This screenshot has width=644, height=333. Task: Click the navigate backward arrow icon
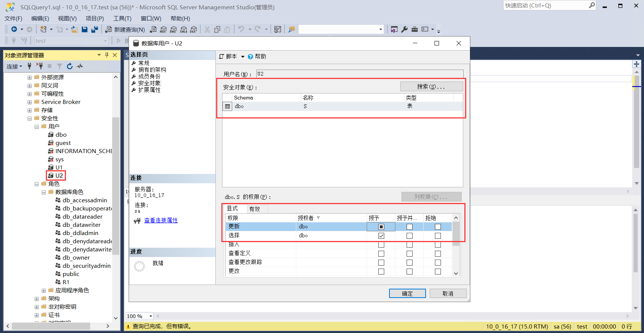pyautogui.click(x=14, y=29)
